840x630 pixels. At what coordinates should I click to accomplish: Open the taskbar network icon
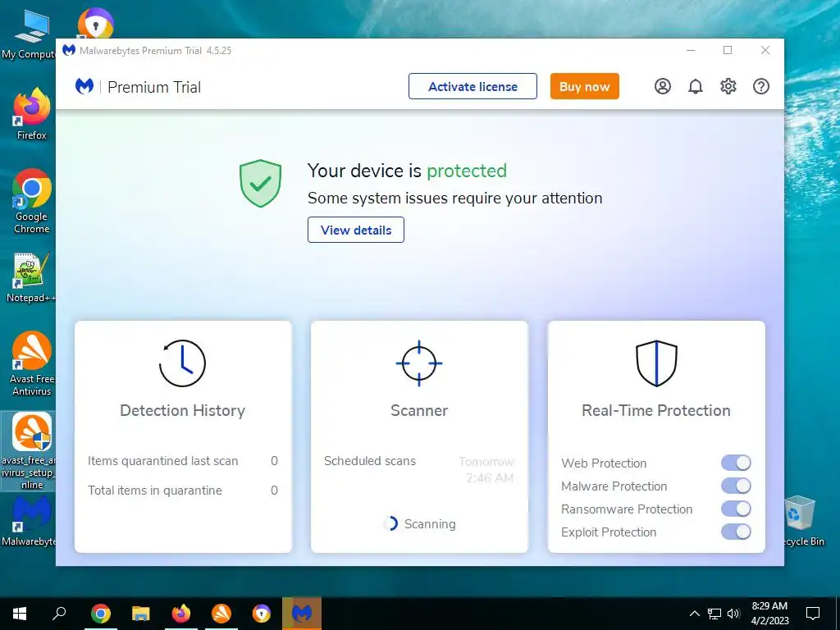[x=714, y=614]
